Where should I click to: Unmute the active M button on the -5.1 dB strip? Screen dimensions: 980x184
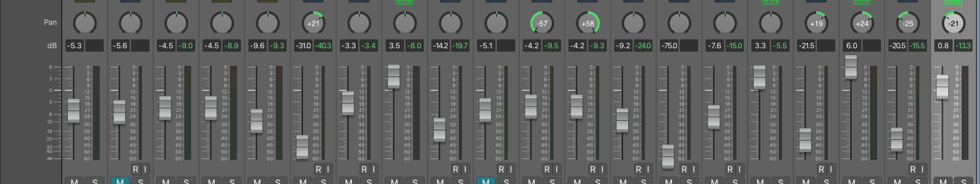tap(486, 181)
